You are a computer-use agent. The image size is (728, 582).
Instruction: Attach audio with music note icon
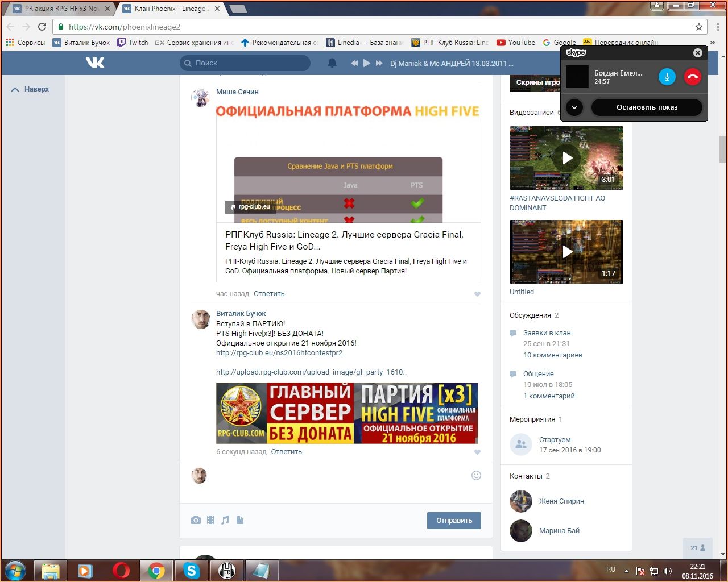click(225, 520)
